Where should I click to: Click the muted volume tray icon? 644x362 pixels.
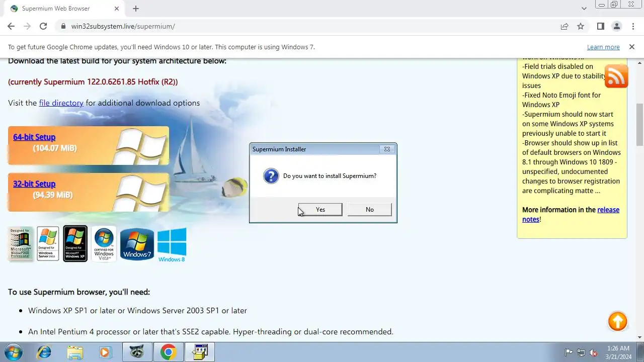593,352
